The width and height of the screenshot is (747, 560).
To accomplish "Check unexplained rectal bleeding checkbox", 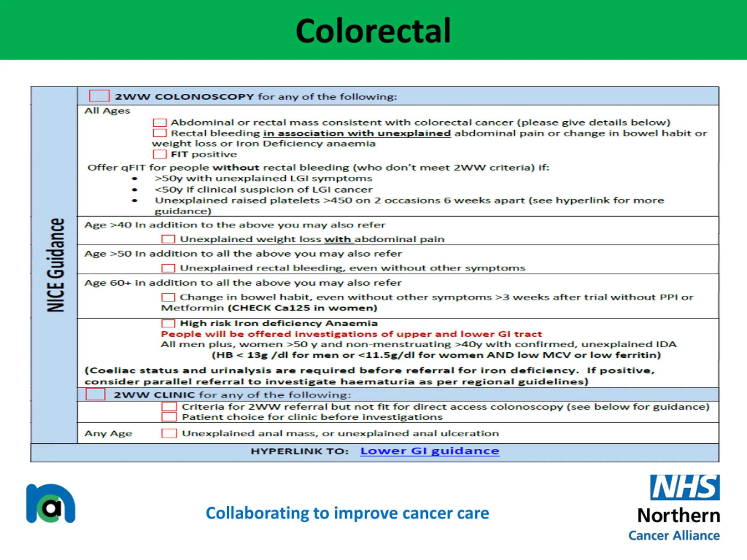I will [168, 268].
